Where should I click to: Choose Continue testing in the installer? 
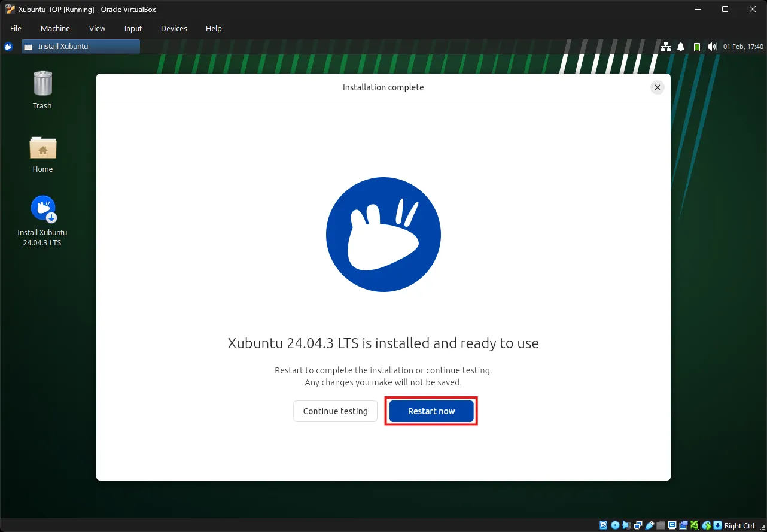[x=335, y=411]
